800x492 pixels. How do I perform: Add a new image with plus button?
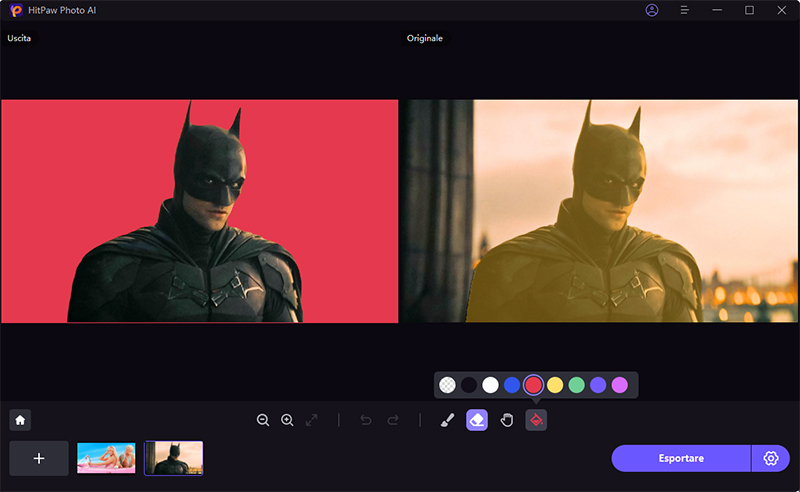point(39,458)
